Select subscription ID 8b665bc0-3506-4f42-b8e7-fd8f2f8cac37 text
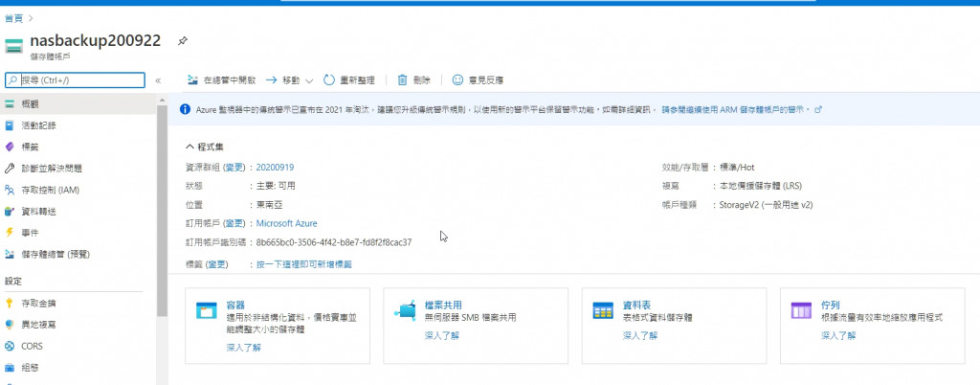Image resolution: width=980 pixels, height=385 pixels. [334, 242]
